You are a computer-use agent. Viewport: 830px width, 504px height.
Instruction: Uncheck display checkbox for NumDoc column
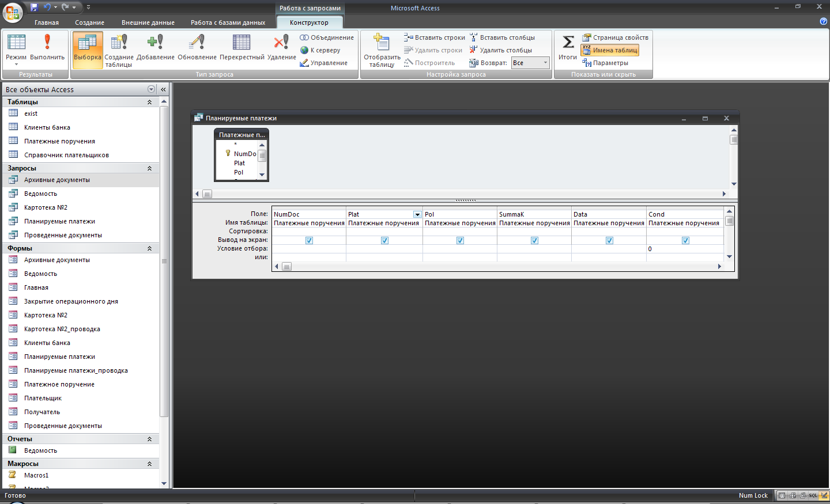click(x=309, y=240)
